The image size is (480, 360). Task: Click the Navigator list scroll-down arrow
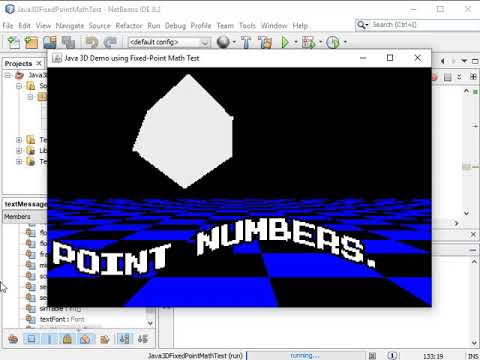coord(150,323)
